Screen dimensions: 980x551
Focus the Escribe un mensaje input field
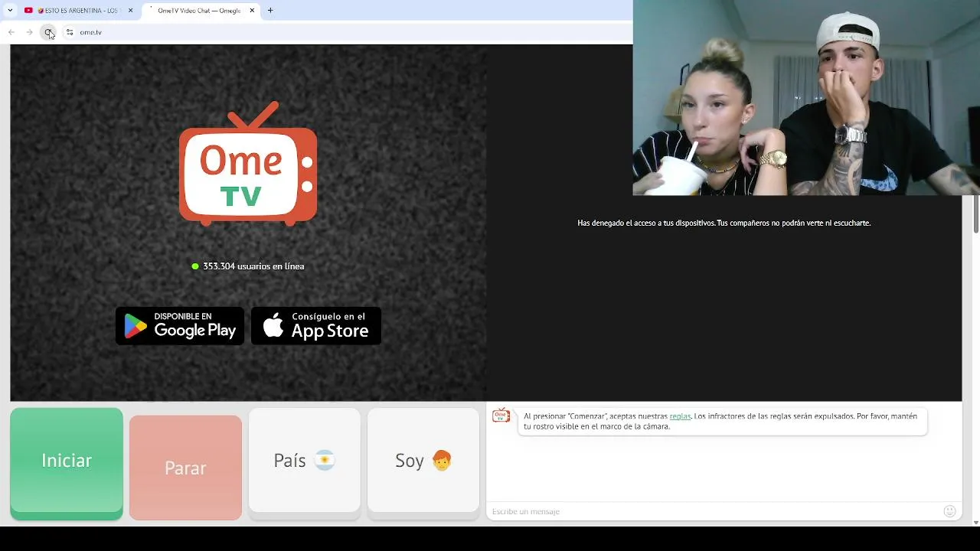(712, 511)
